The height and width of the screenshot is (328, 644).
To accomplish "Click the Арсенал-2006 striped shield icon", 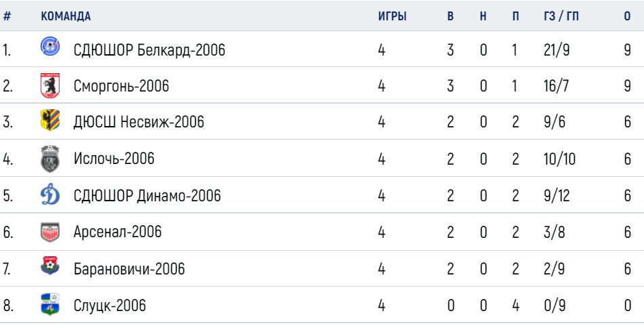I will (50, 232).
